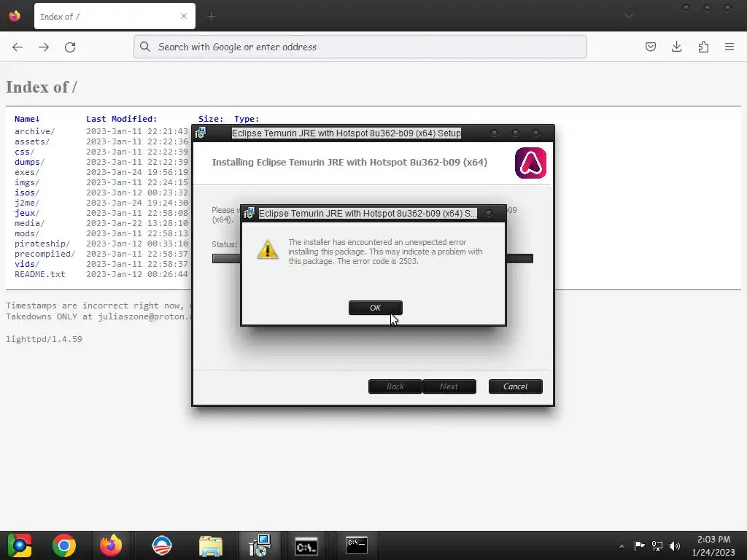
Task: Click the Firefox logo beside the tab strip
Action: click(x=15, y=16)
